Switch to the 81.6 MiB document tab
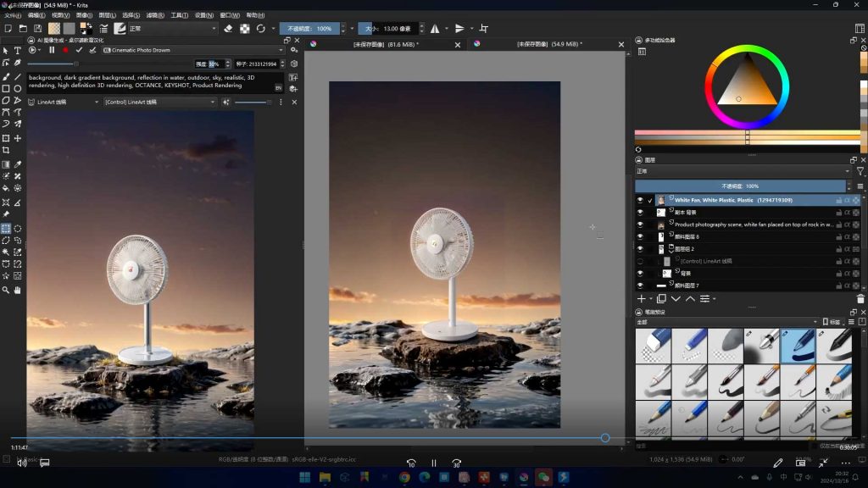This screenshot has height=488, width=868. pos(386,44)
